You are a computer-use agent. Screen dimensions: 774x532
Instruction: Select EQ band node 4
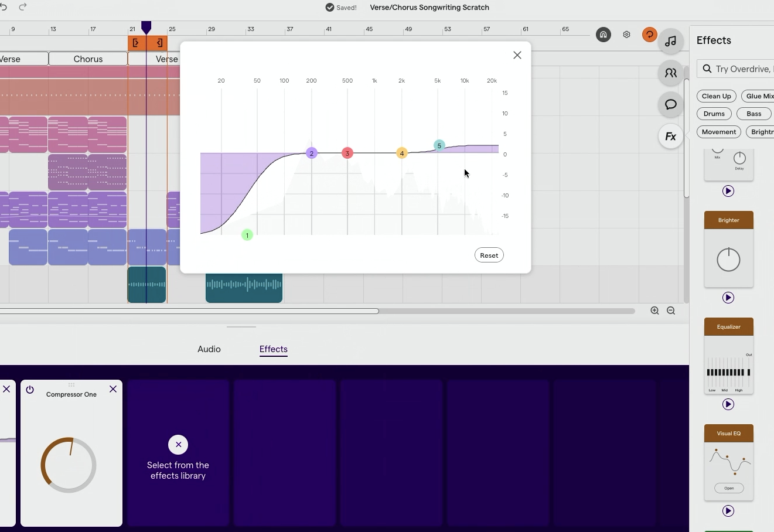coord(402,153)
